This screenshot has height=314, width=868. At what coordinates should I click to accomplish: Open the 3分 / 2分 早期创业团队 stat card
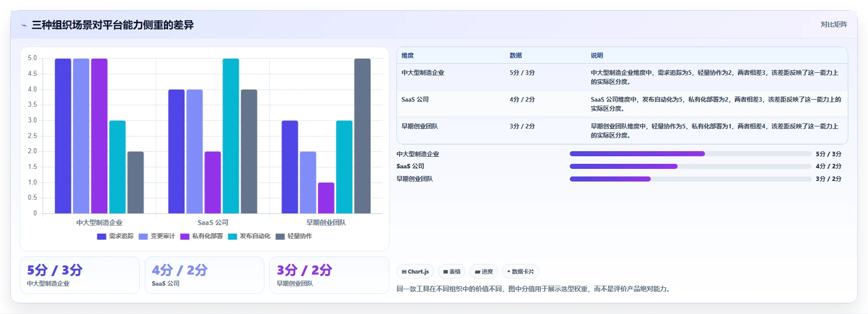[x=329, y=275]
